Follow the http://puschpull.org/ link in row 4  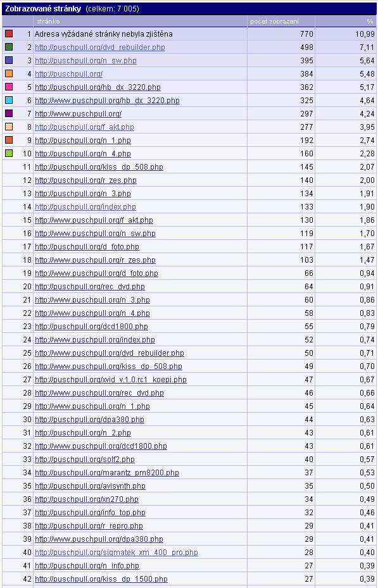click(68, 74)
